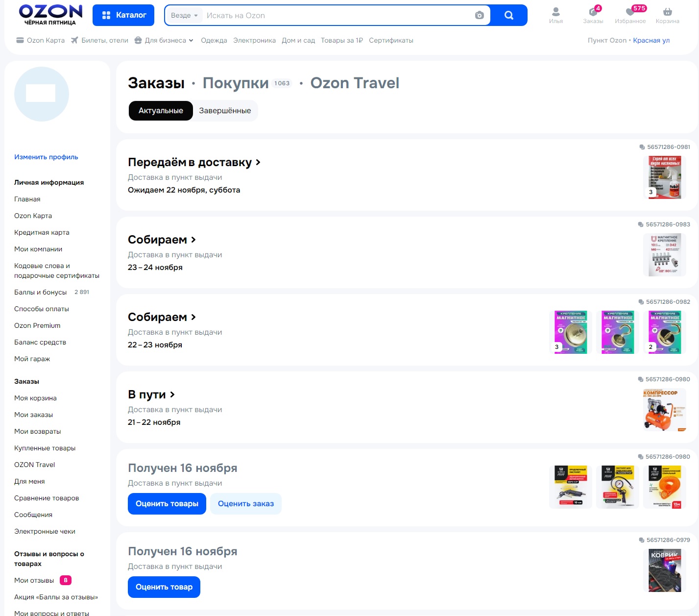Open chat icon for order 56571286-0983
This screenshot has width=699, height=616.
tap(641, 224)
